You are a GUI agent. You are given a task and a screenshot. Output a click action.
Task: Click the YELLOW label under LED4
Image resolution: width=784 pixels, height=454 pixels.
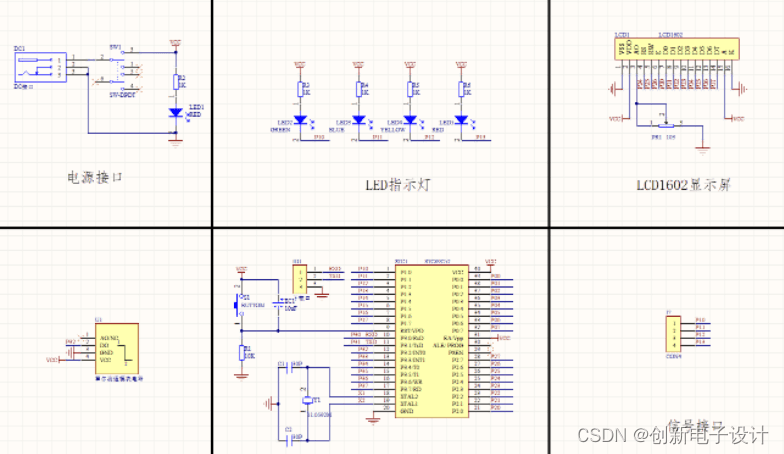point(392,130)
